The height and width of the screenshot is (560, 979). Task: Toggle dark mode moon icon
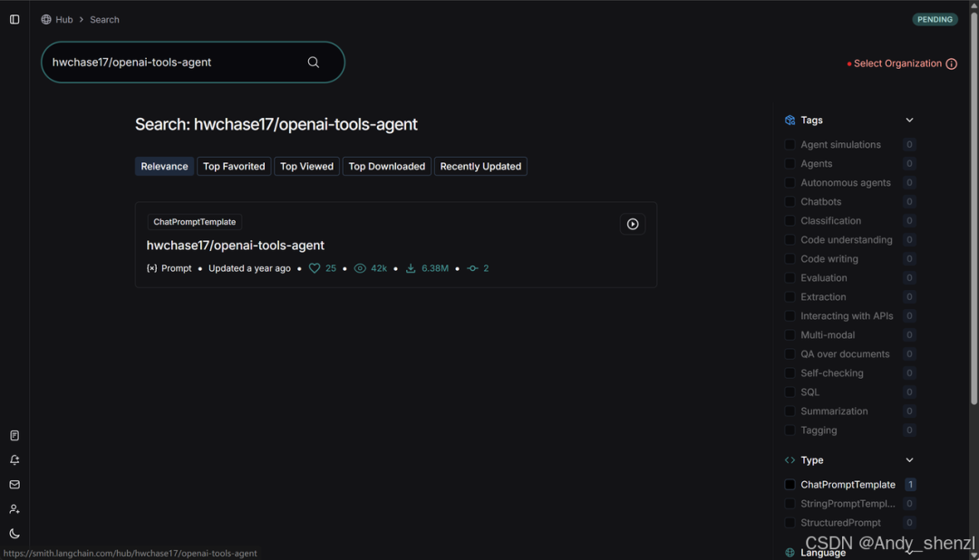pyautogui.click(x=15, y=533)
